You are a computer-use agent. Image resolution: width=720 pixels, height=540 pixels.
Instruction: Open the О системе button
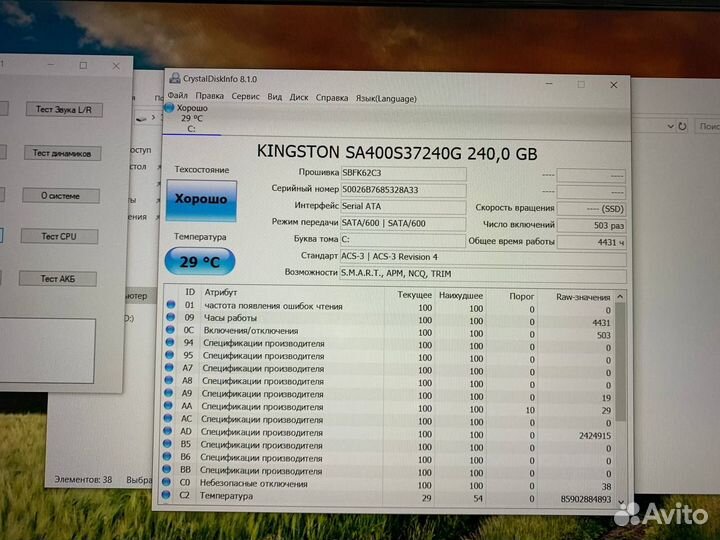pos(61,196)
